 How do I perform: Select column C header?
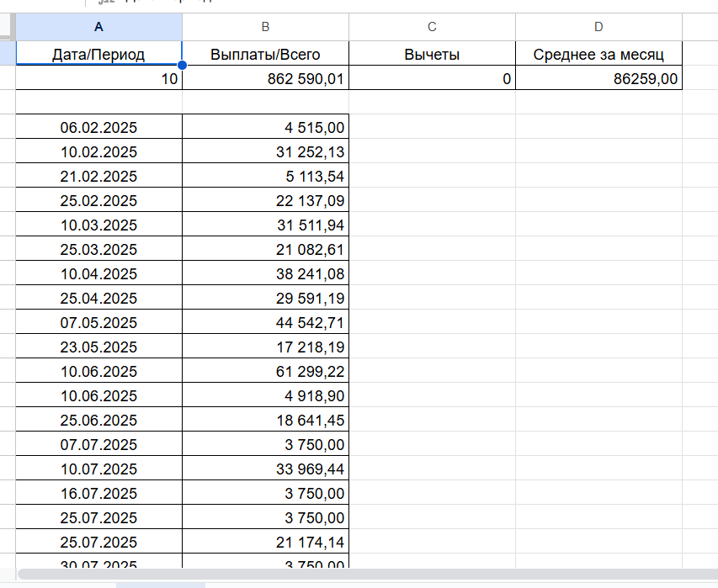click(x=433, y=27)
